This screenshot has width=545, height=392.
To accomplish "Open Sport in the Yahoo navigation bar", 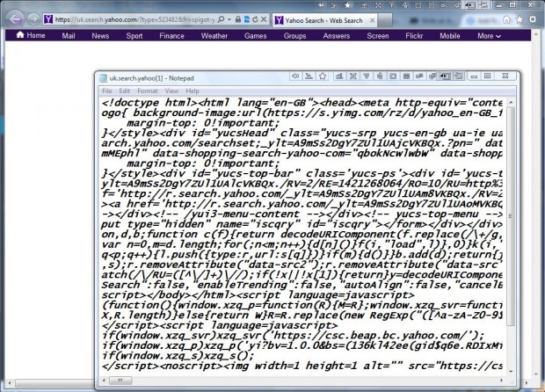I will pos(134,35).
